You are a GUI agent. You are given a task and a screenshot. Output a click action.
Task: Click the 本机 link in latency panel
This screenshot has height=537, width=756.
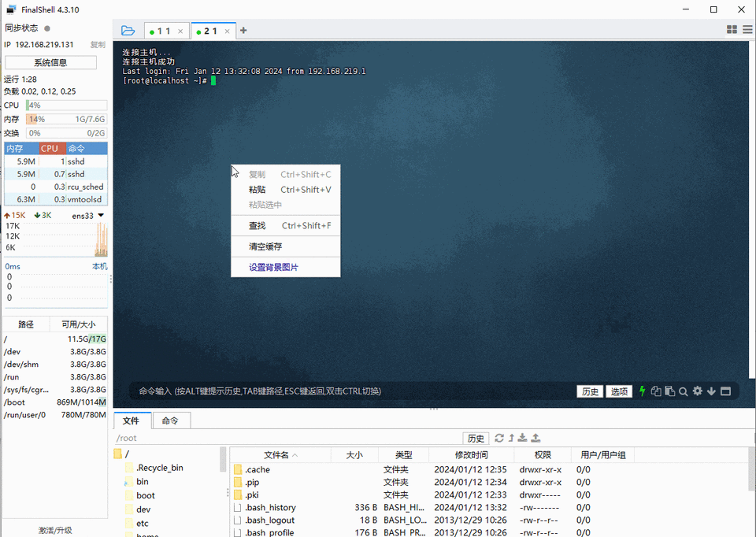[100, 266]
